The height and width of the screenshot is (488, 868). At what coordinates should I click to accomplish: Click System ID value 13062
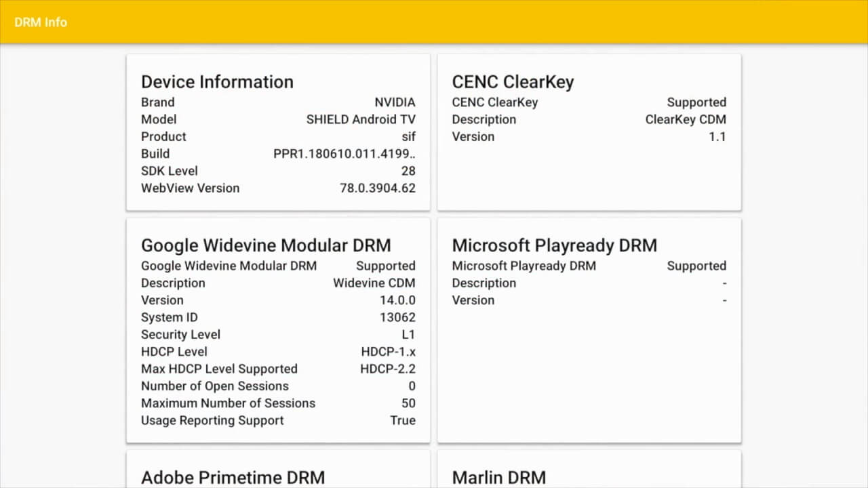pos(397,317)
